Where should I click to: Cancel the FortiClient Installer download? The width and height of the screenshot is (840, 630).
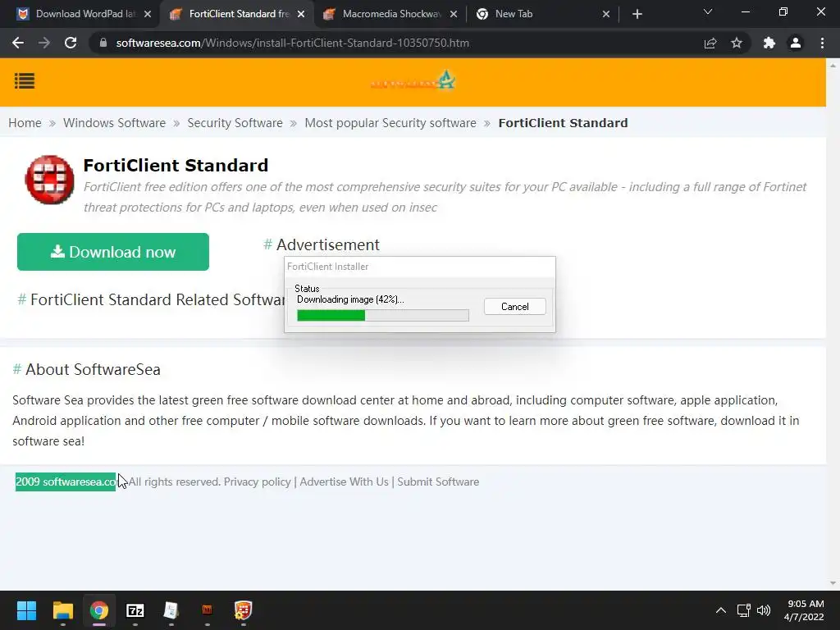tap(515, 307)
